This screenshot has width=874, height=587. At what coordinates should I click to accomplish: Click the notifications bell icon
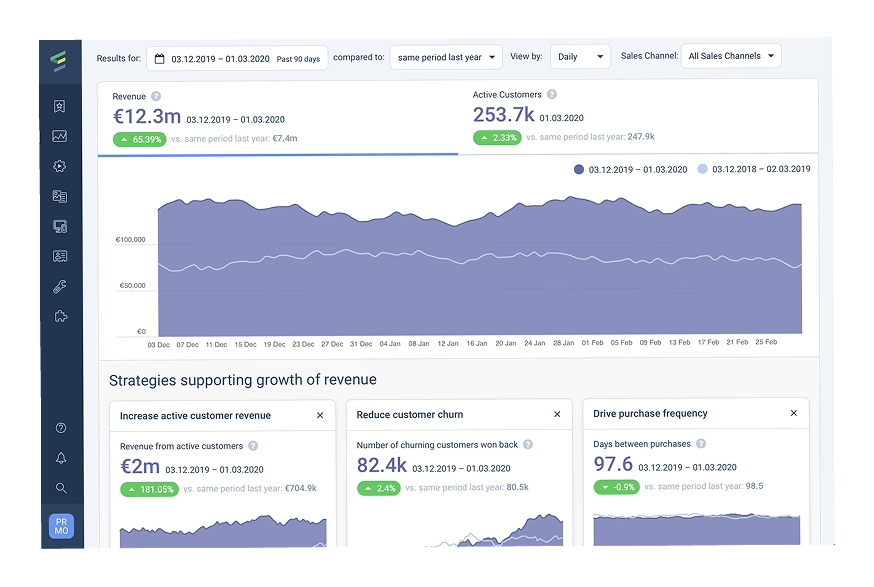click(x=61, y=458)
